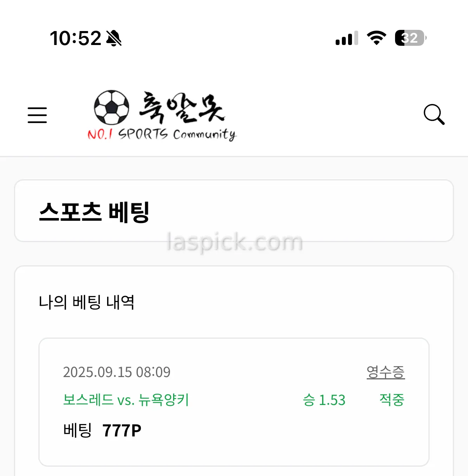The image size is (468, 476).
Task: Open the 영수증 receipt link
Action: (385, 372)
